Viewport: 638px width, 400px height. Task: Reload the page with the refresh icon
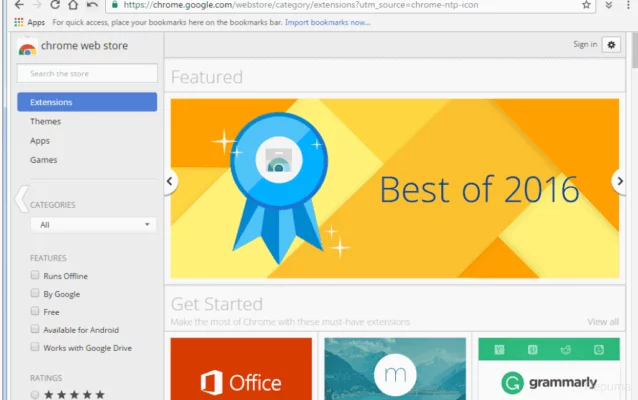(x=55, y=5)
